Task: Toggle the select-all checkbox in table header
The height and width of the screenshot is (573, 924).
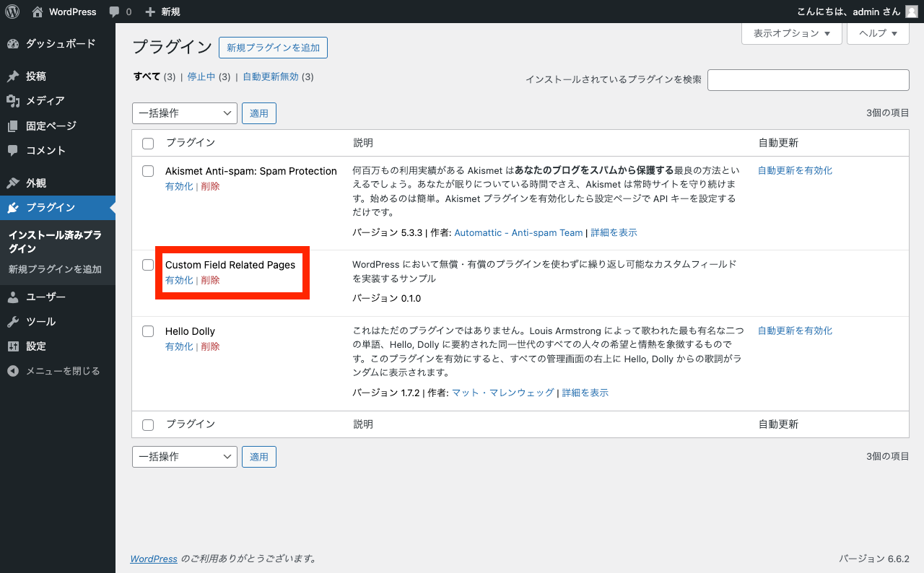Action: (x=148, y=144)
